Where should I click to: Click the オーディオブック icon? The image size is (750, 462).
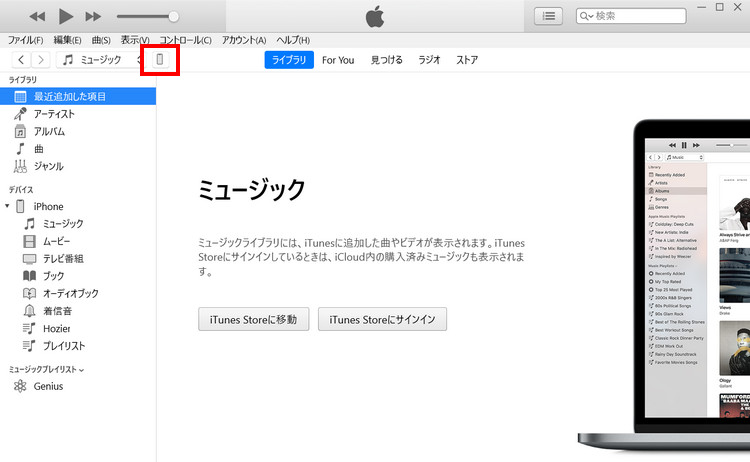point(30,293)
